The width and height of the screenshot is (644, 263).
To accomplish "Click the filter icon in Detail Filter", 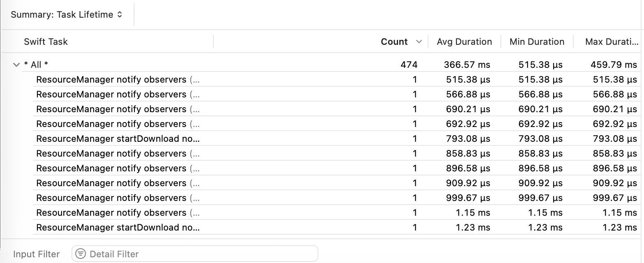I will (81, 254).
